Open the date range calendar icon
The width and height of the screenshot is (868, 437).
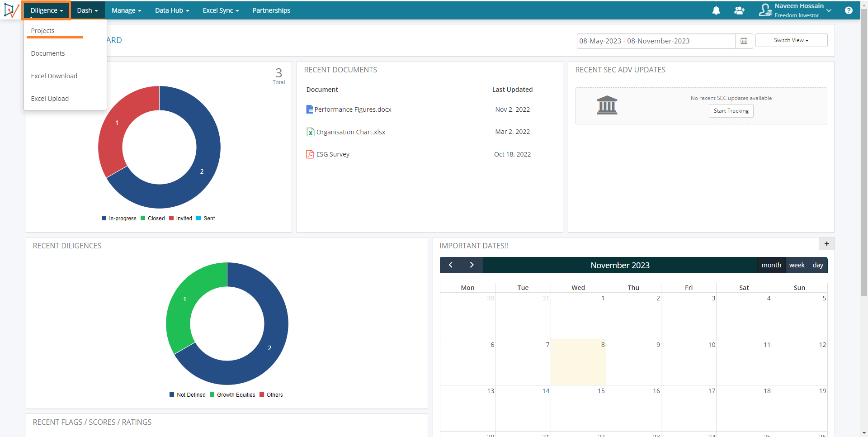coord(744,41)
